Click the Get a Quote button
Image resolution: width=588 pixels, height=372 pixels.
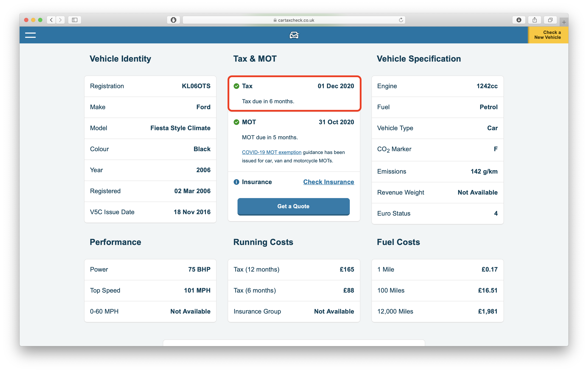[294, 206]
